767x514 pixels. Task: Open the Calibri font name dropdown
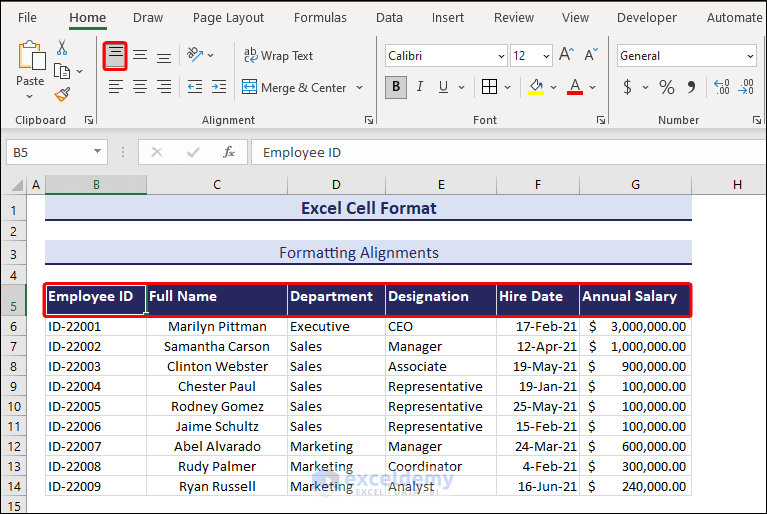500,56
